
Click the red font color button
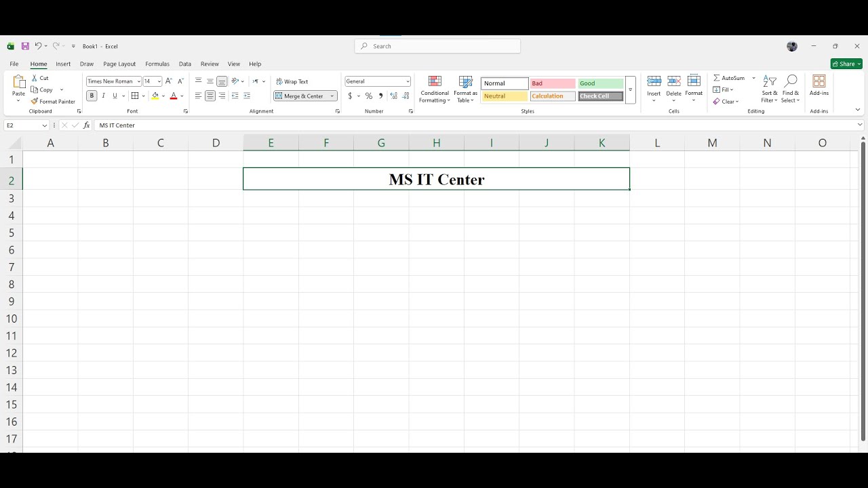pyautogui.click(x=174, y=96)
